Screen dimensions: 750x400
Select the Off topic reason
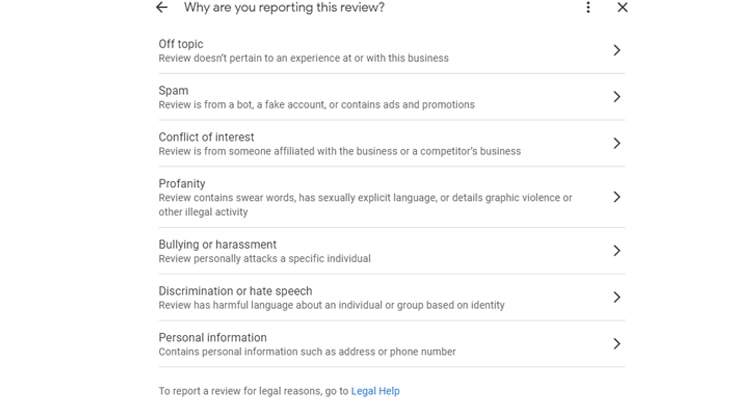point(392,50)
